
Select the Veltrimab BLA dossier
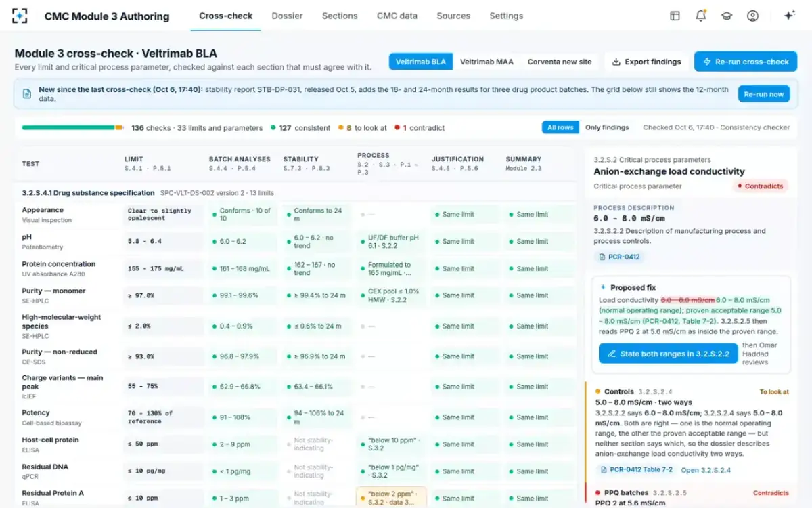(x=421, y=62)
